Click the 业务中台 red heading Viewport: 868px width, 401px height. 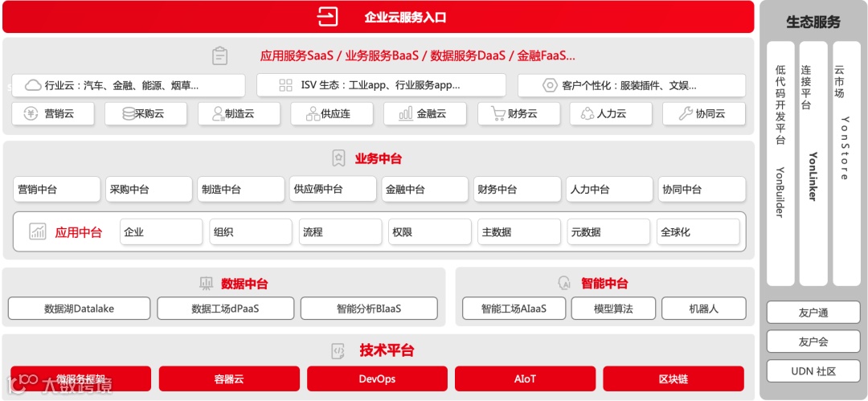(378, 159)
